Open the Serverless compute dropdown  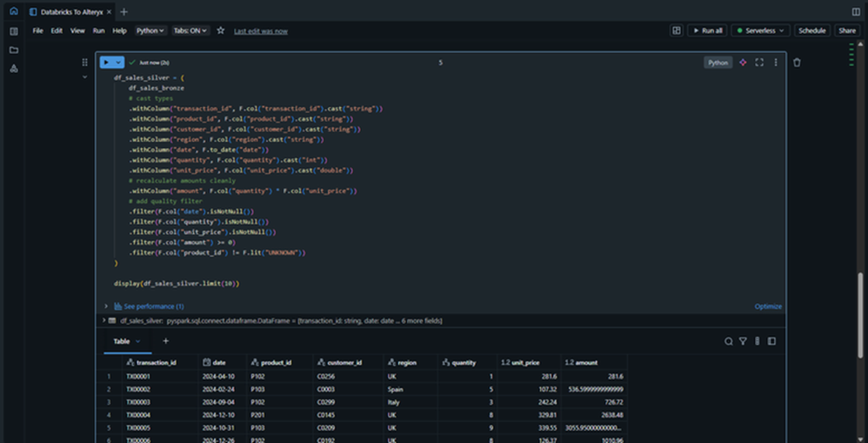[x=760, y=30]
